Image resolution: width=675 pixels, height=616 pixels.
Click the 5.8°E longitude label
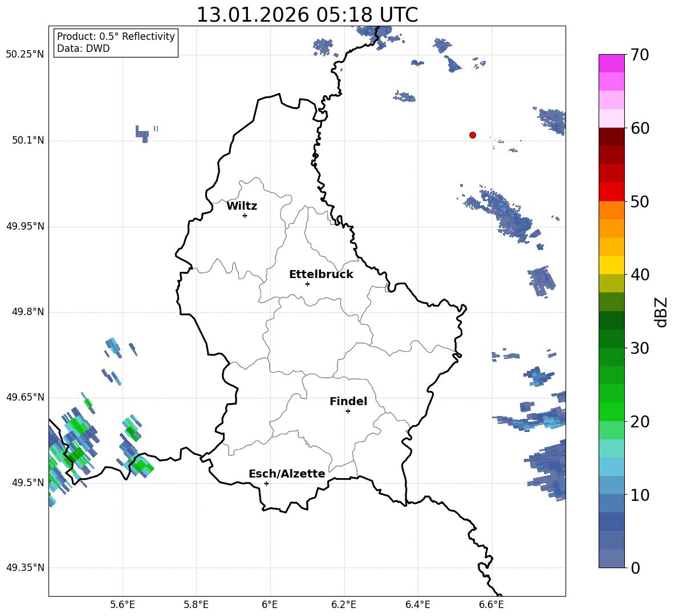(196, 605)
